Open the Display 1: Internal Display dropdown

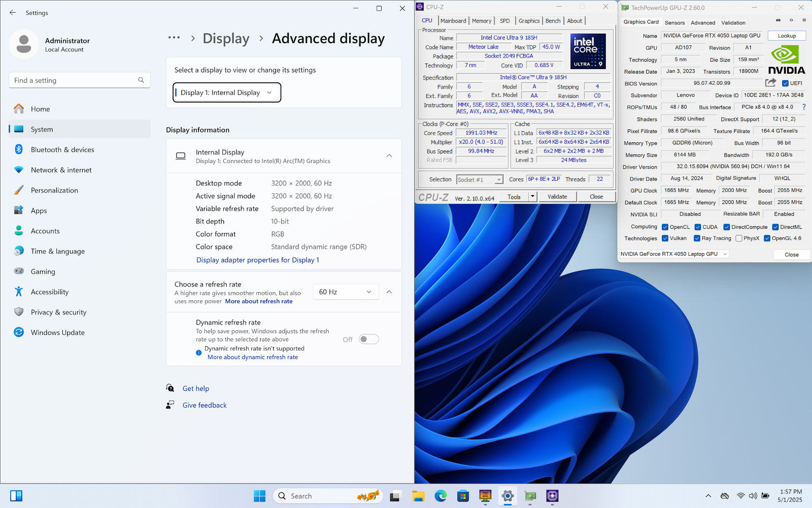click(227, 92)
